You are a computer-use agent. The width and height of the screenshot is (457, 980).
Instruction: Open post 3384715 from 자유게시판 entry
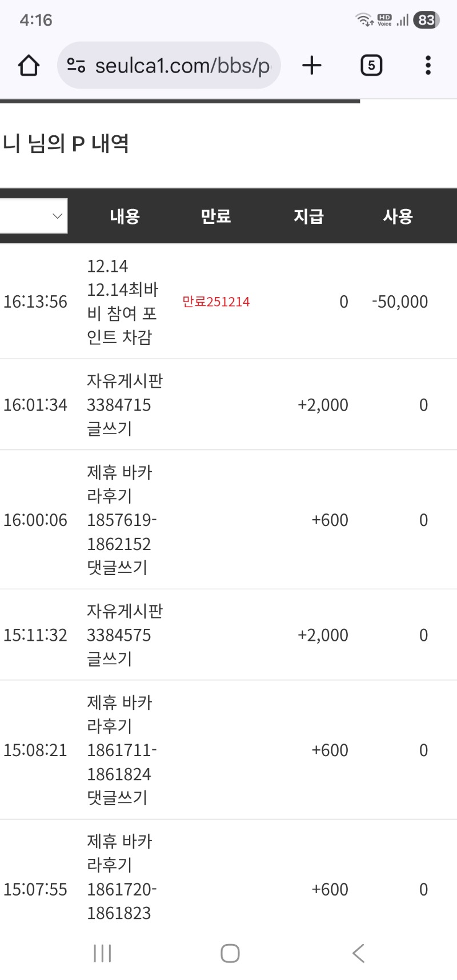tap(125, 405)
